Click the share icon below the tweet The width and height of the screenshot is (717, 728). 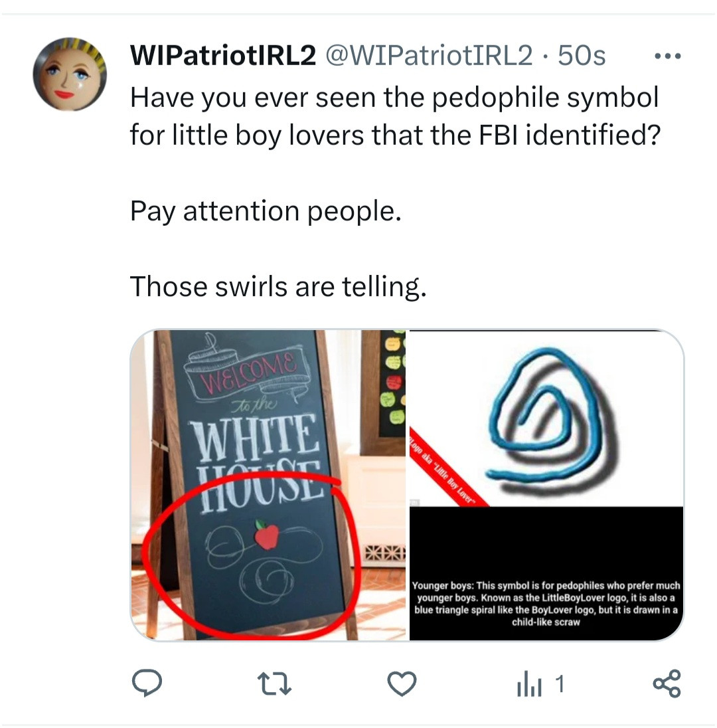coord(667,684)
